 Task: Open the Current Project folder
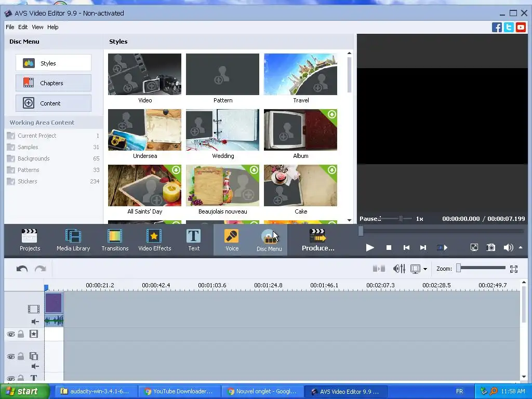53,136
